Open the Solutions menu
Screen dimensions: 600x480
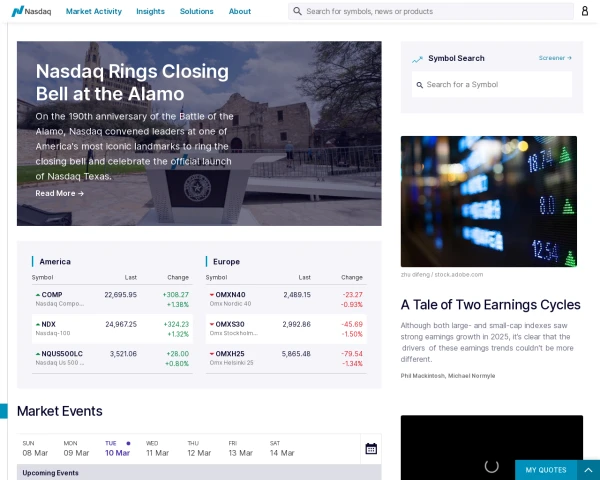click(x=197, y=11)
